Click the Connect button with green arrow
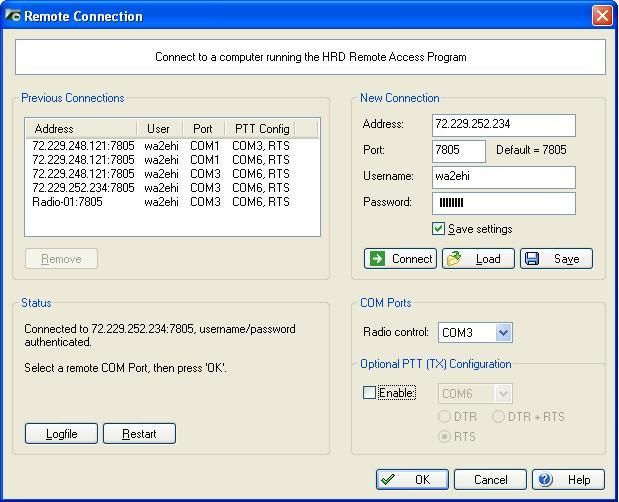 [x=400, y=259]
